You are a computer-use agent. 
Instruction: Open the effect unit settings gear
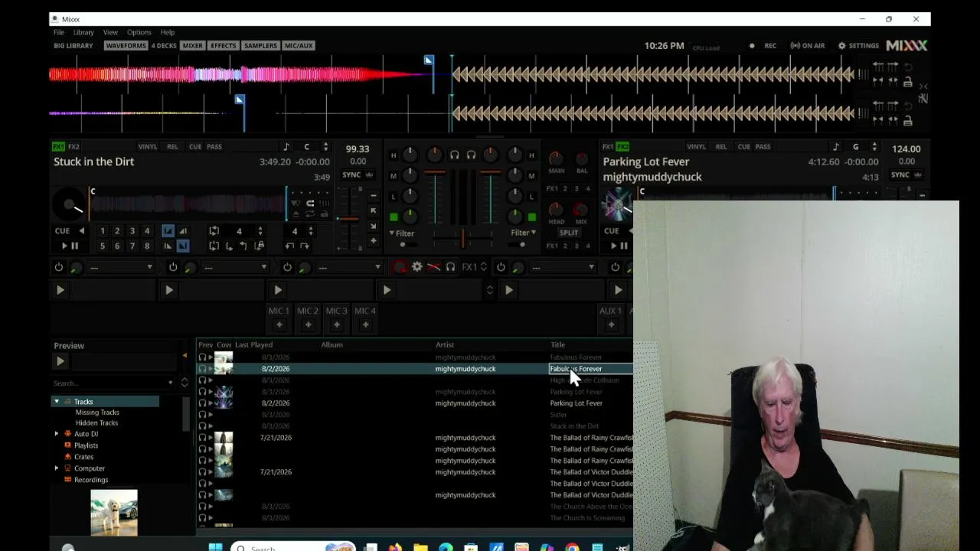(416, 267)
